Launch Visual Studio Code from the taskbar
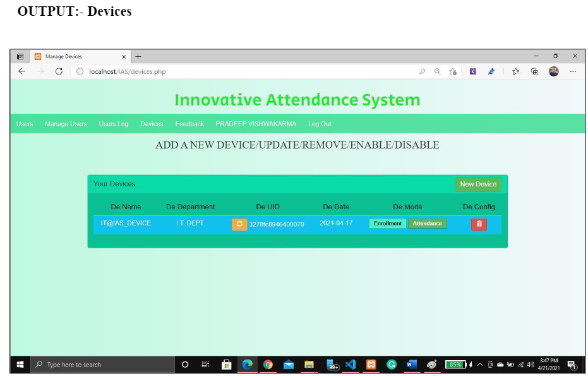The height and width of the screenshot is (376, 588). [x=350, y=365]
